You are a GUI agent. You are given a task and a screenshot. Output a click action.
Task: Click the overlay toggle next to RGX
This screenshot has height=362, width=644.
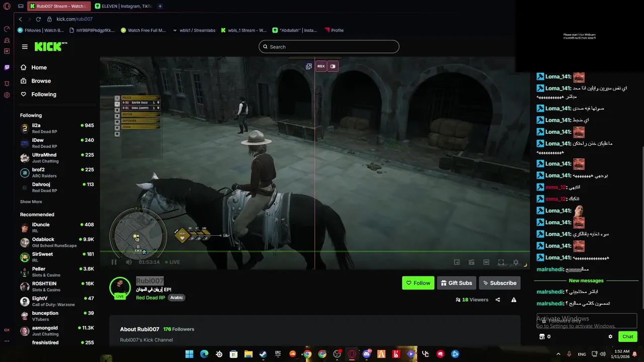tap(333, 66)
